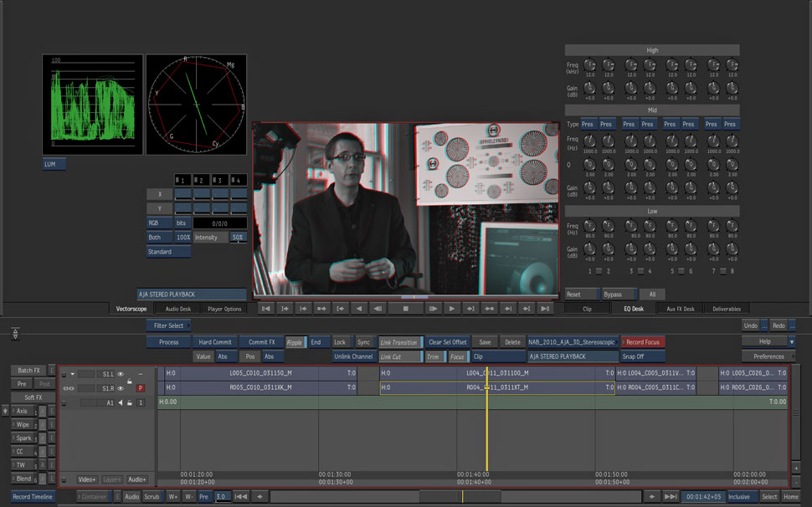Open the Deliverables tab
Viewport: 812px width, 507px height.
pyautogui.click(x=727, y=309)
